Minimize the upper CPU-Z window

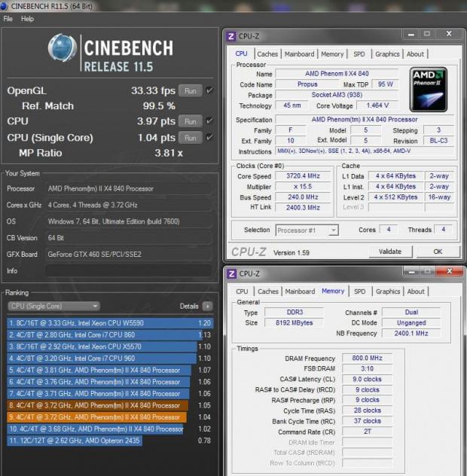coord(411,34)
